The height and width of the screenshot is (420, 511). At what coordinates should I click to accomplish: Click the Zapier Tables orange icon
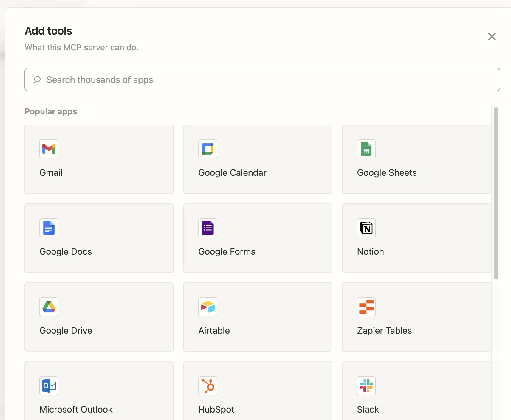(366, 307)
